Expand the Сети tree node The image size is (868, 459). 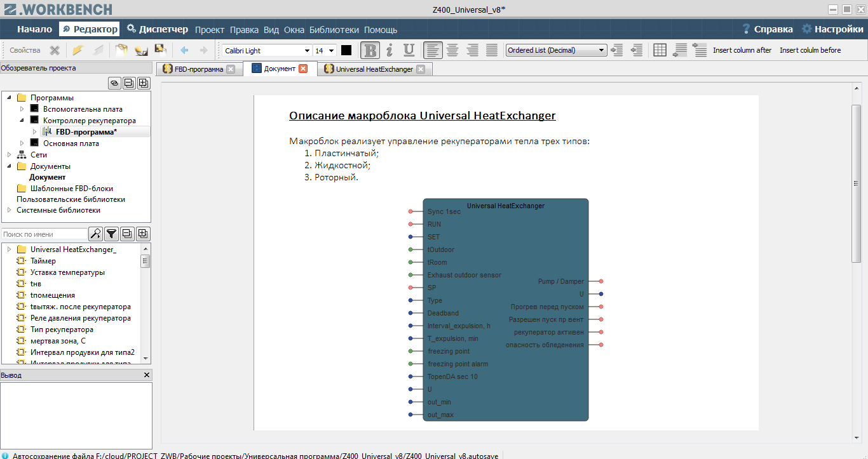coord(10,155)
